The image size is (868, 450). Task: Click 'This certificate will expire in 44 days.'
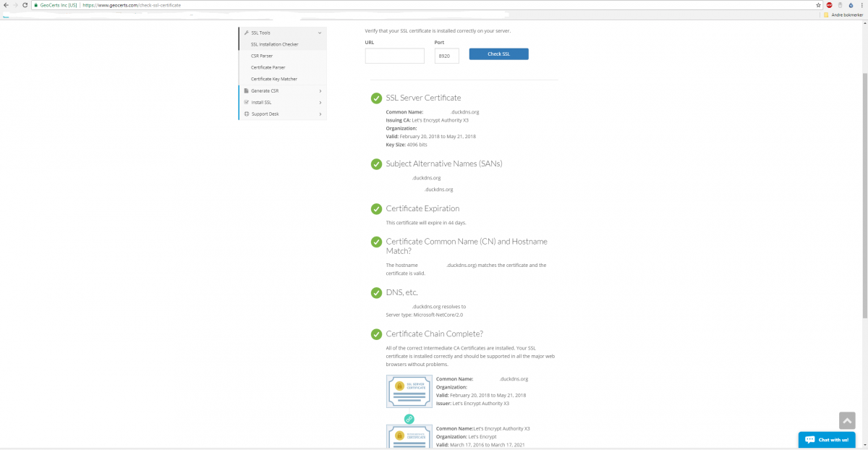[x=426, y=223]
